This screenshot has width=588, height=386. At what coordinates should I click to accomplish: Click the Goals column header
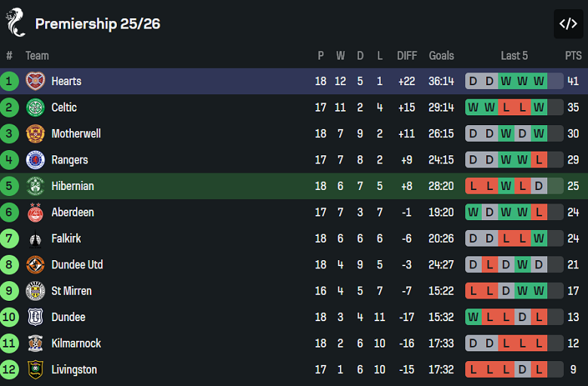click(x=442, y=55)
